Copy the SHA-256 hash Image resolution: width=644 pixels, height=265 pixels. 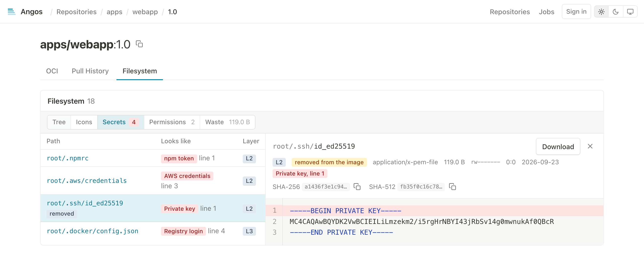[x=357, y=187]
